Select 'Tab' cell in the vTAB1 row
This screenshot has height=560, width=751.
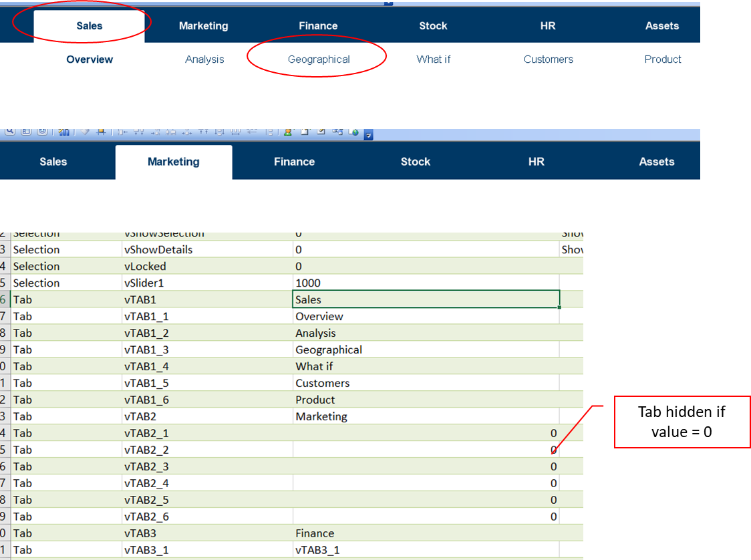66,299
